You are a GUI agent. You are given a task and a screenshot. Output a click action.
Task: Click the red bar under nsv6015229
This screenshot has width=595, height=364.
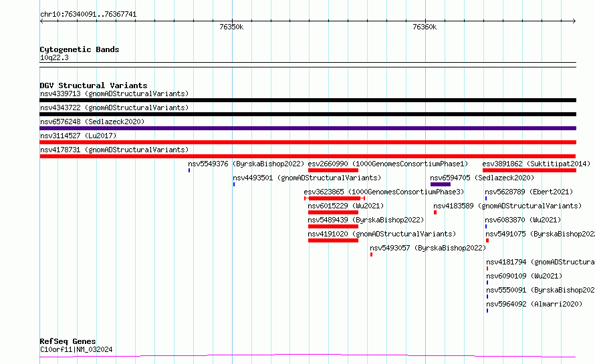pos(333,212)
